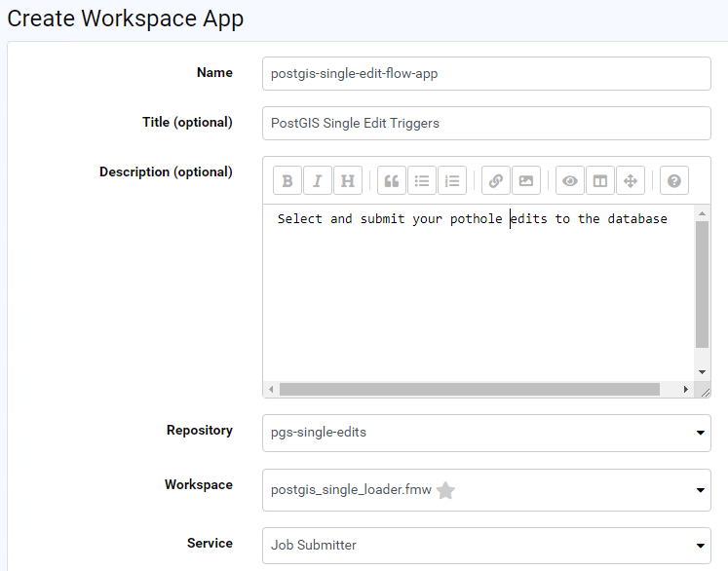
Task: Click into the Name field
Action: (485, 73)
